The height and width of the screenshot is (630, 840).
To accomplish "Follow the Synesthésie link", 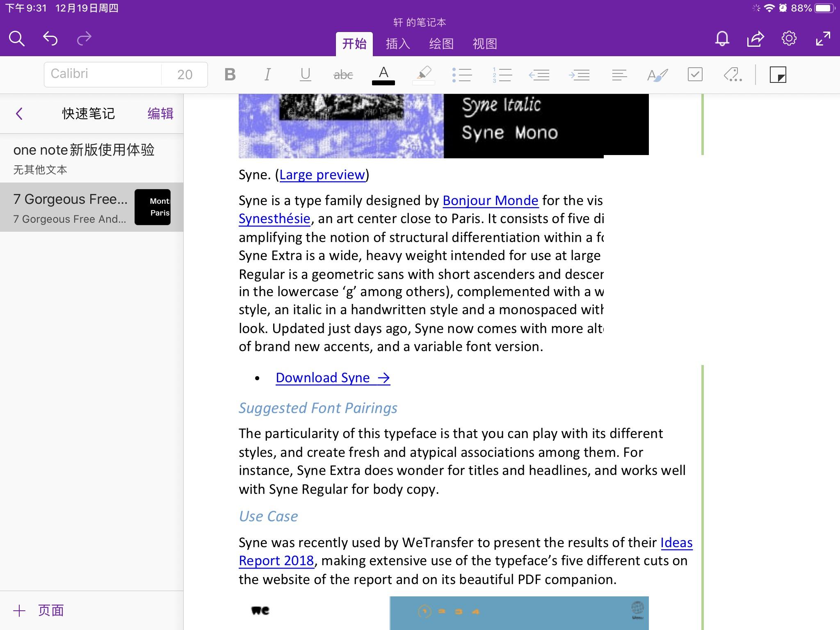I will click(274, 219).
